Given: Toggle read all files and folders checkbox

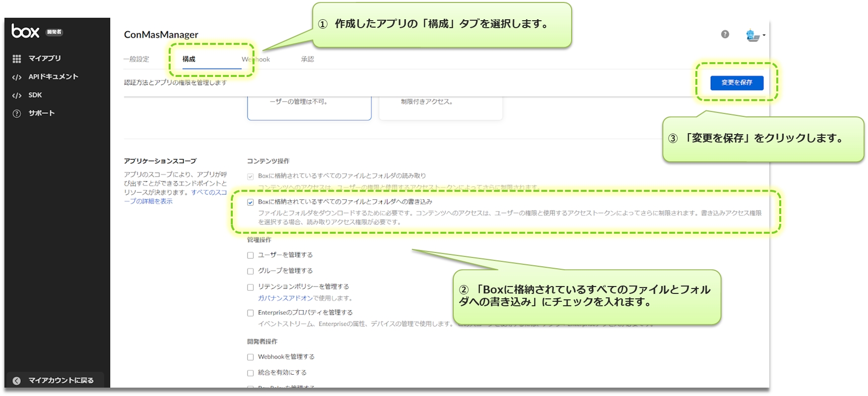Looking at the screenshot, I should 251,176.
